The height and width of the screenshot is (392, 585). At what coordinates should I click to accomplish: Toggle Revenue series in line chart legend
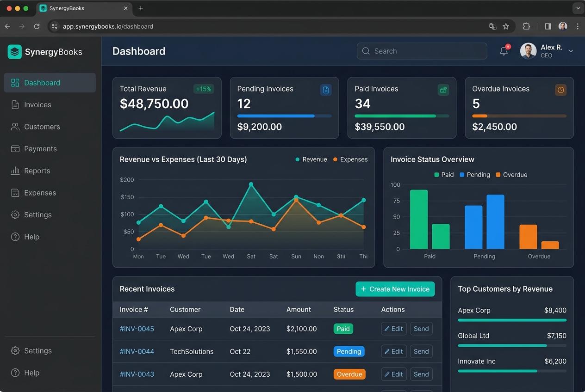point(311,159)
